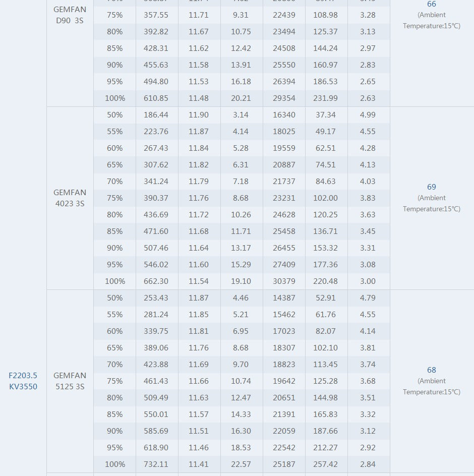
Task: Select the 22.57 current cell
Action: [x=241, y=464]
